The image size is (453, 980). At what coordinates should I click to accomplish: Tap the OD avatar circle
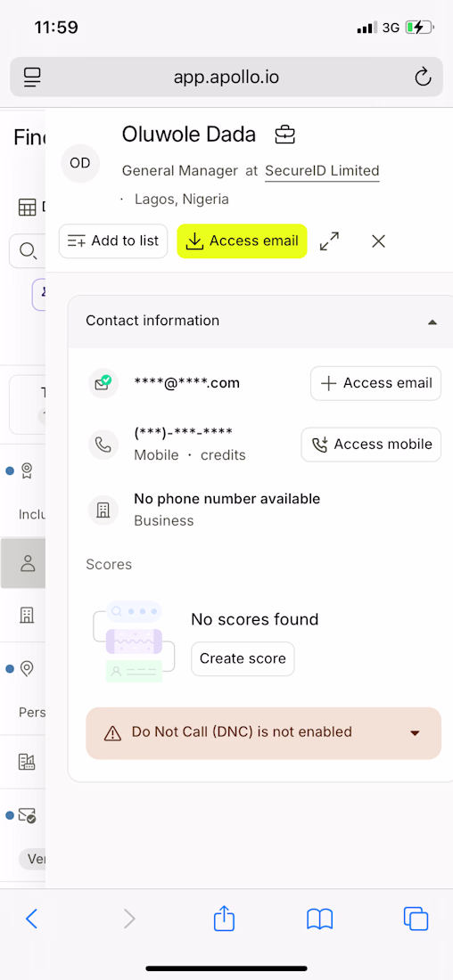tap(80, 163)
